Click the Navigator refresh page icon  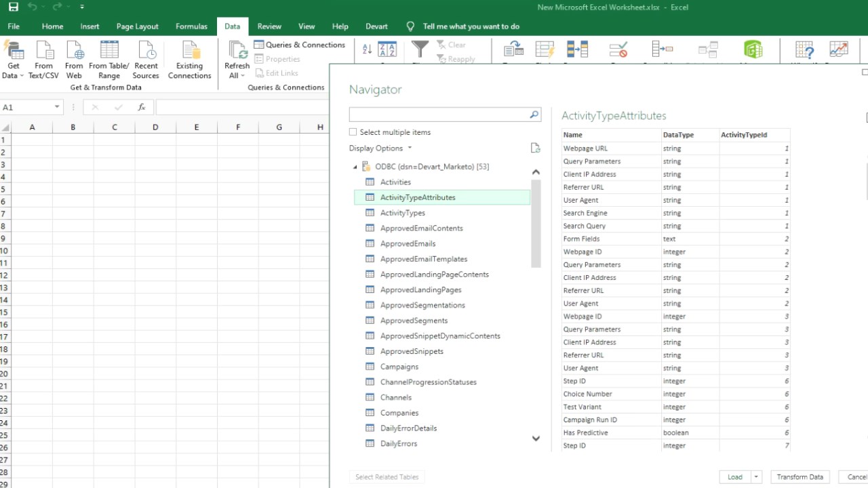pyautogui.click(x=535, y=148)
